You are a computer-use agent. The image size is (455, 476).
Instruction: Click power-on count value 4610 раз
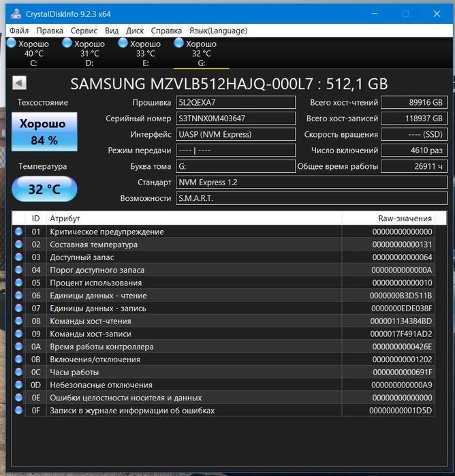tap(414, 150)
